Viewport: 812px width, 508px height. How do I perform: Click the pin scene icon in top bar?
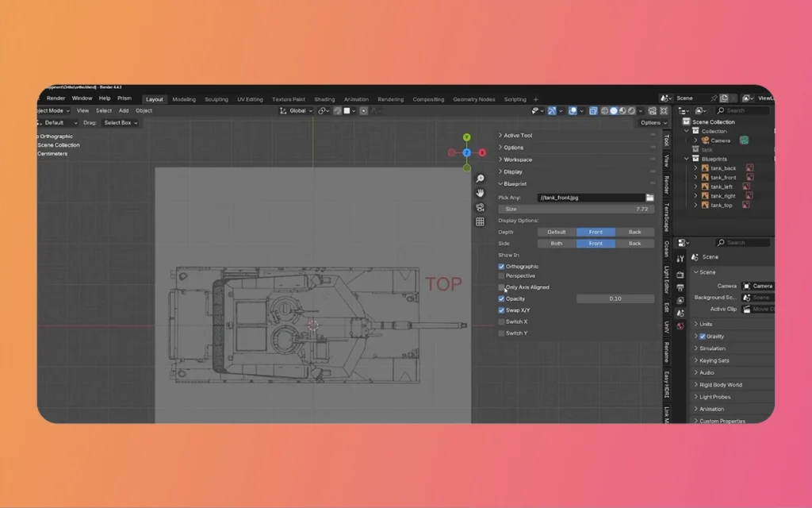(x=714, y=98)
